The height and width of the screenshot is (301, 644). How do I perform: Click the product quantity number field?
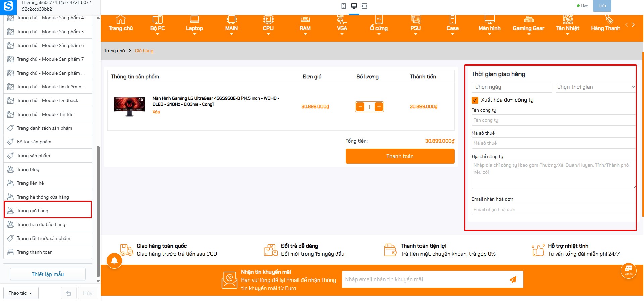pos(369,107)
